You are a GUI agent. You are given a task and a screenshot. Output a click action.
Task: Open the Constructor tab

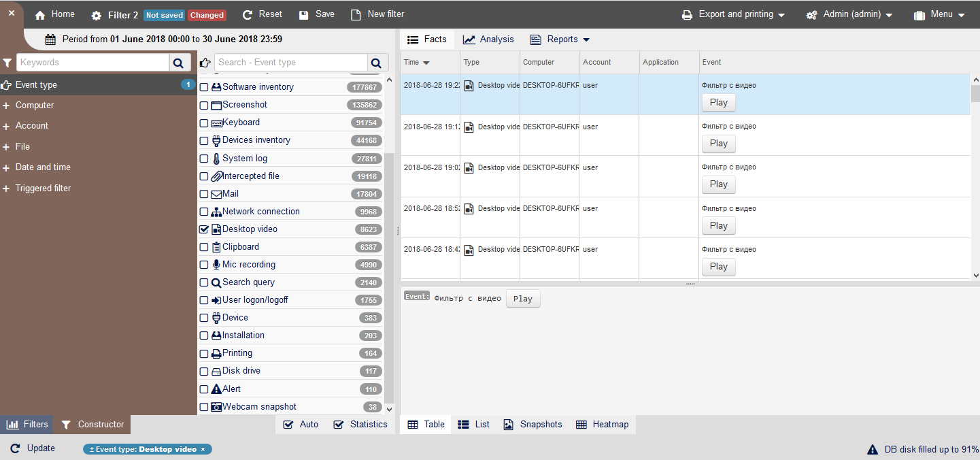(x=92, y=425)
